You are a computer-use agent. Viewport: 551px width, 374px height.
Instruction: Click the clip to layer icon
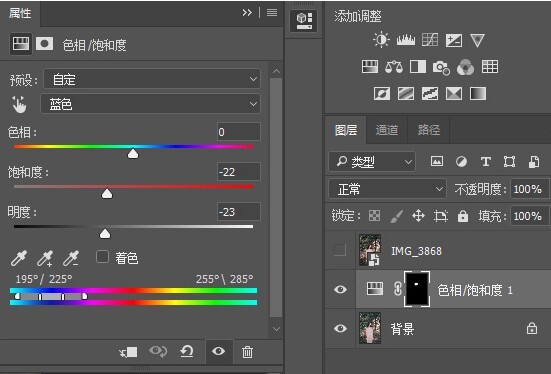(129, 352)
